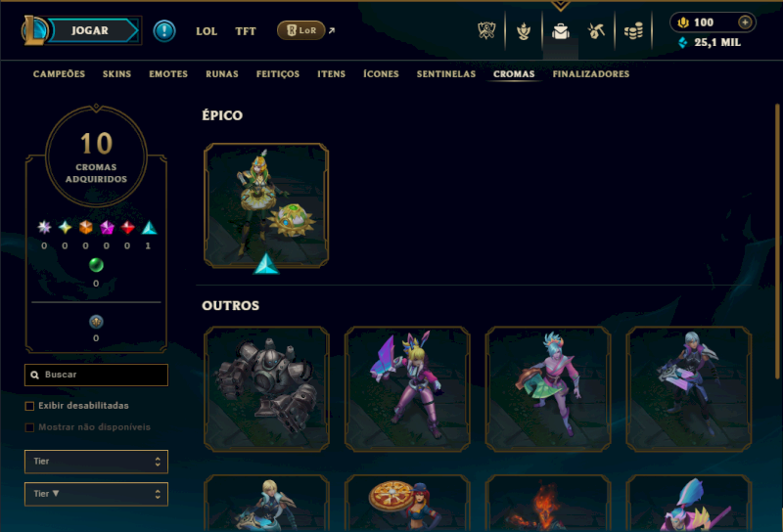Open the store coins icon
This screenshot has height=532, width=783.
(633, 31)
